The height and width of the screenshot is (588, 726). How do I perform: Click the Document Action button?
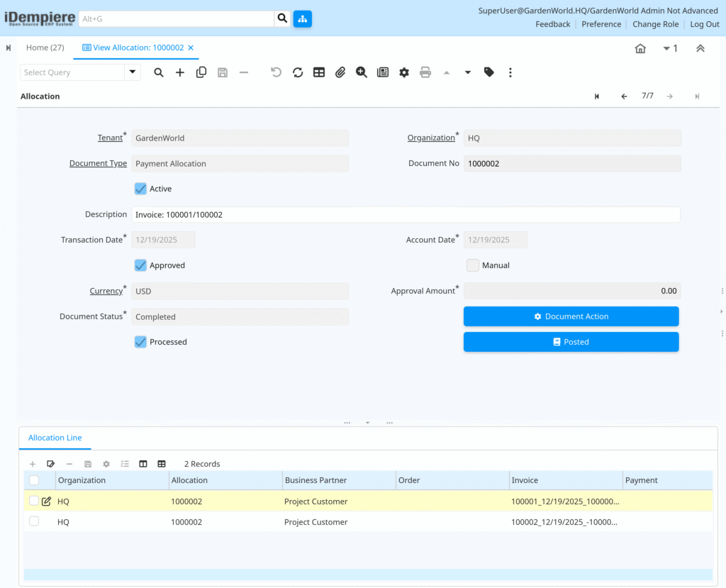click(571, 316)
